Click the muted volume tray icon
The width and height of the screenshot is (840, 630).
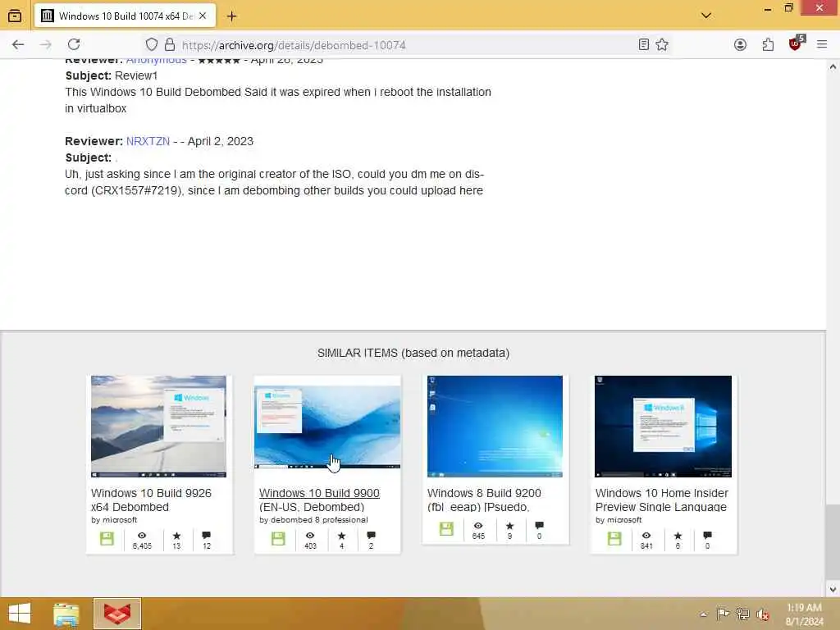[763, 614]
